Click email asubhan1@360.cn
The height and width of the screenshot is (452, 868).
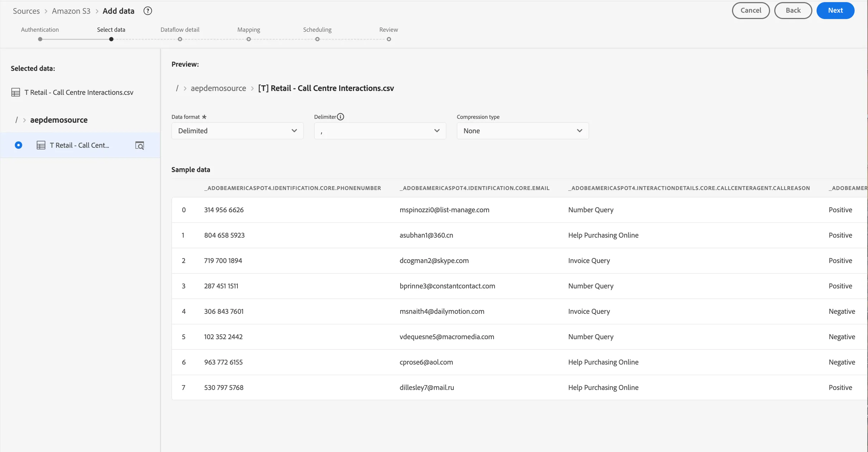426,235
